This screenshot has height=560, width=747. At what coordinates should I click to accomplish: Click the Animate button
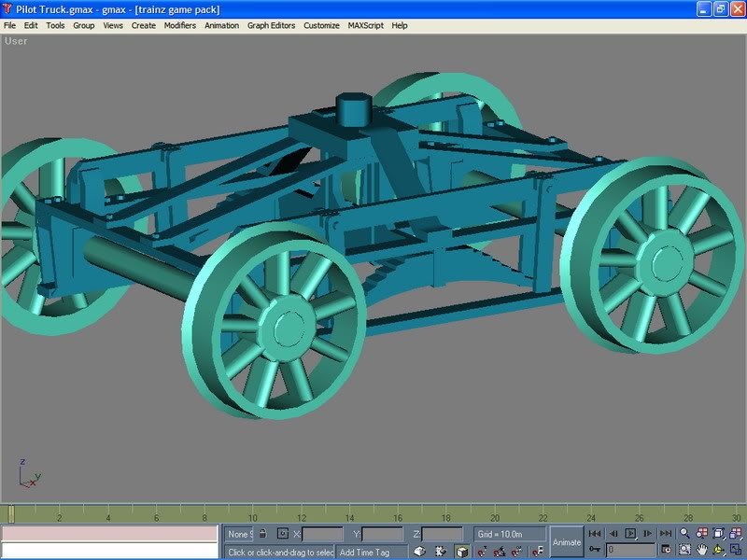[567, 542]
